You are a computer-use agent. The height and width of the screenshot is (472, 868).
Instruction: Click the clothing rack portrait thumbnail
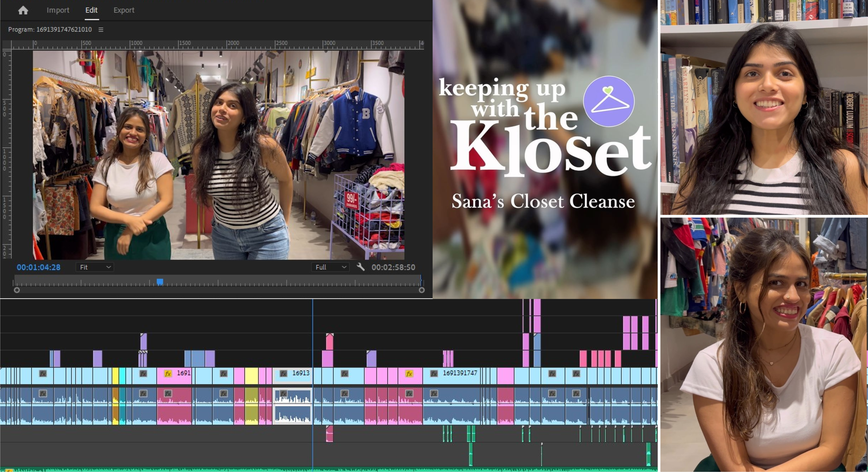coord(764,344)
